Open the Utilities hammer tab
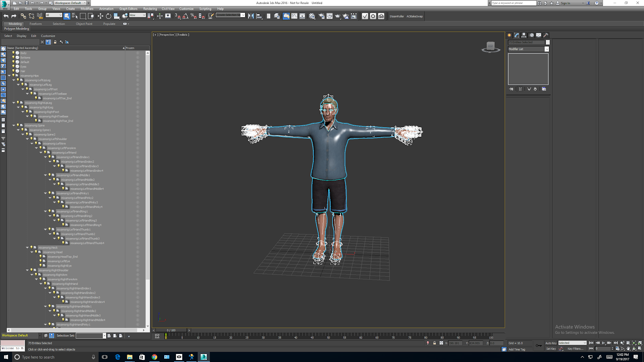 click(x=546, y=35)
